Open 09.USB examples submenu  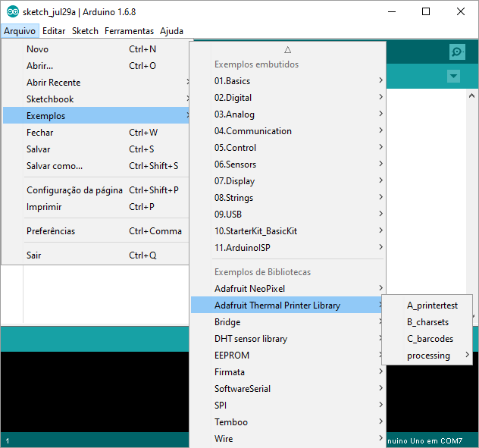tap(288, 215)
